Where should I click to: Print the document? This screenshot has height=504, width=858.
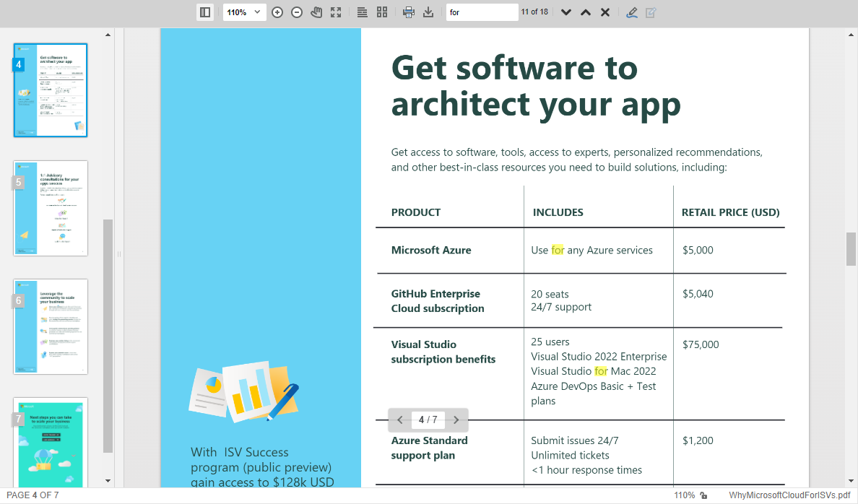click(408, 12)
